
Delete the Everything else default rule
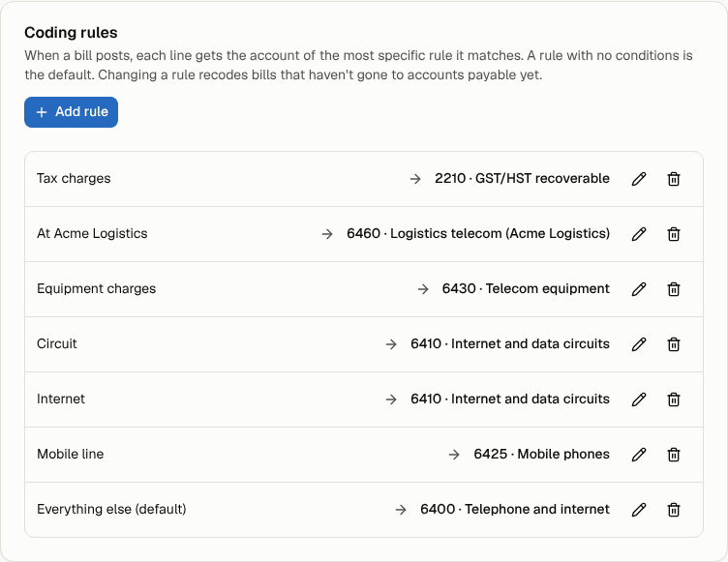[674, 510]
